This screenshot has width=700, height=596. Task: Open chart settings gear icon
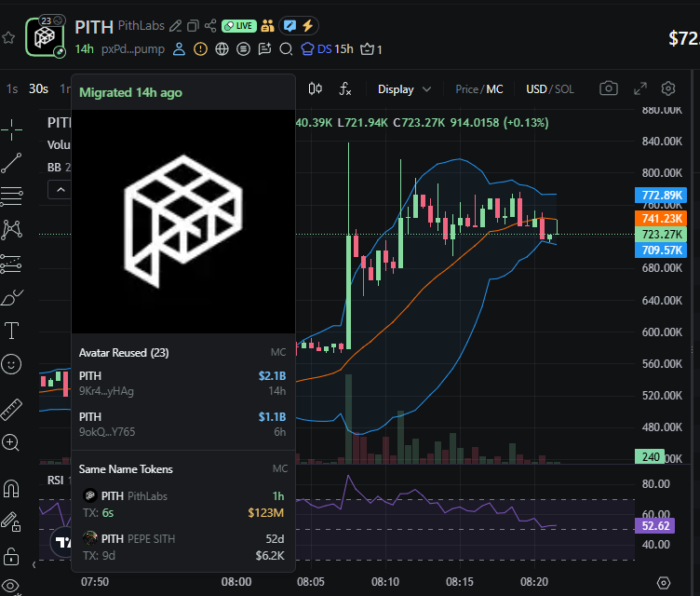pos(668,88)
